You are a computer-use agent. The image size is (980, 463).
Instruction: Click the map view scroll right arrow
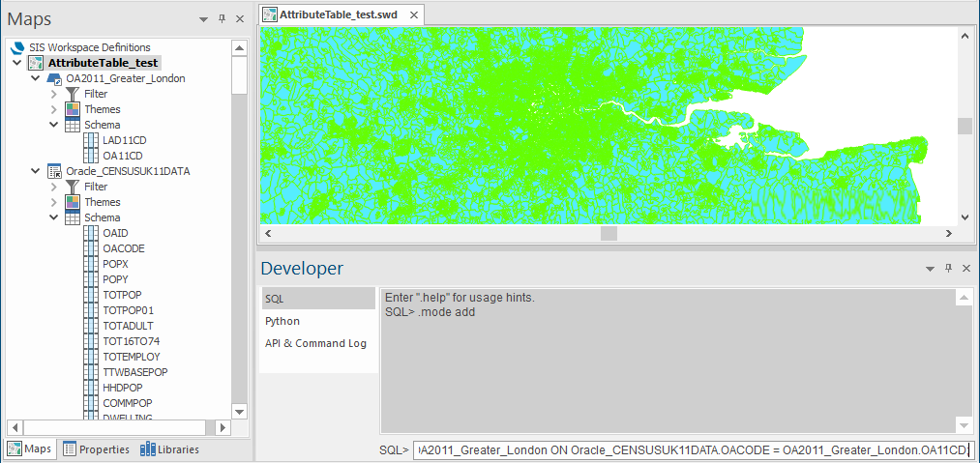point(949,234)
